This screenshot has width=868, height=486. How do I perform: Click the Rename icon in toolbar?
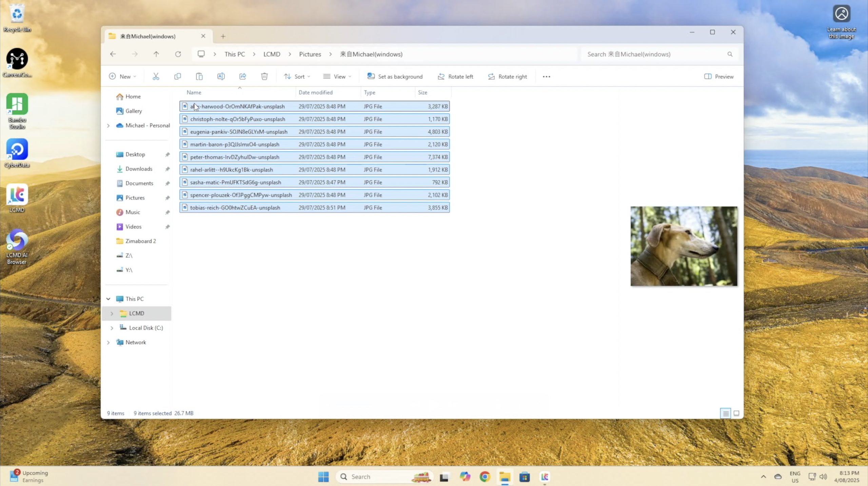point(221,77)
